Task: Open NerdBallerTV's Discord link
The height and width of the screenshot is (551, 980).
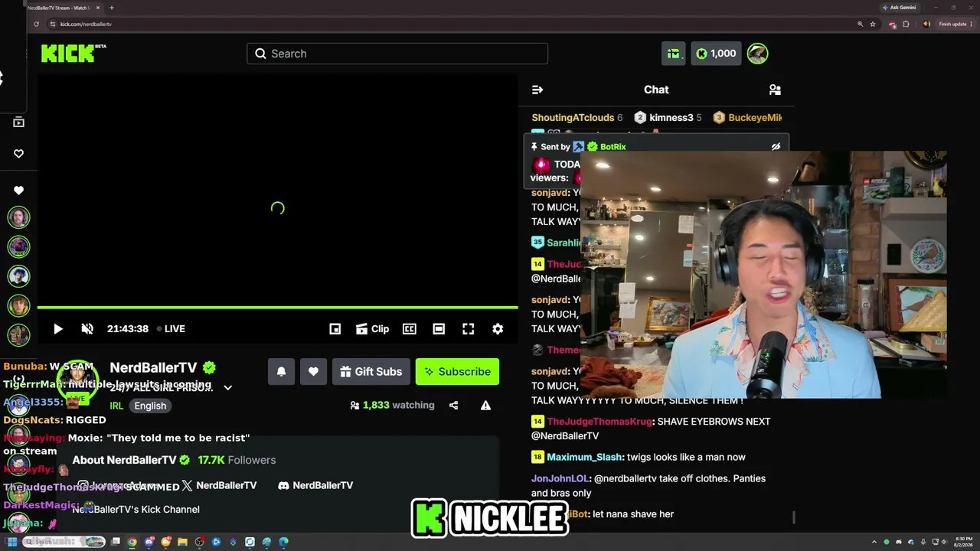Action: [x=315, y=485]
